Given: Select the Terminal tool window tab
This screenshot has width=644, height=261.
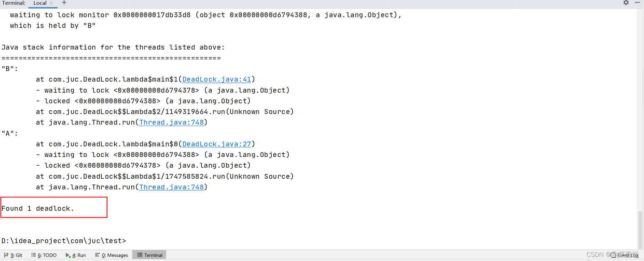Looking at the screenshot, I should click(x=150, y=255).
